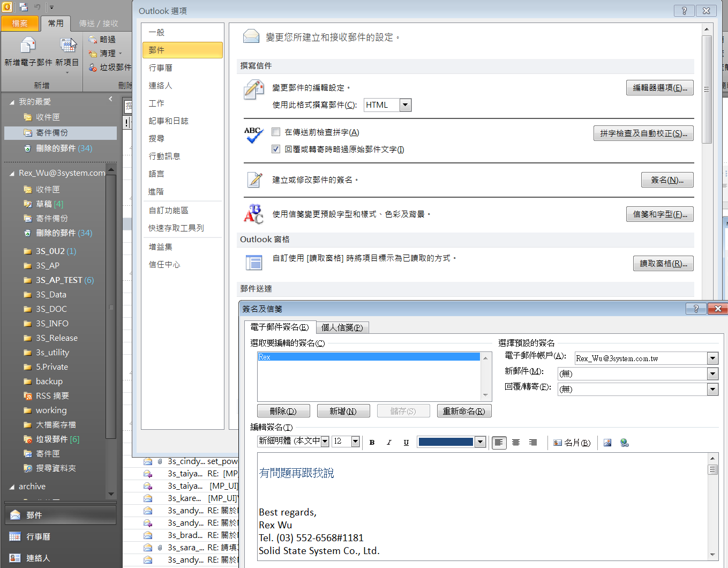Open the 檔案 File tab
Screen dimensions: 728x568
tap(20, 23)
